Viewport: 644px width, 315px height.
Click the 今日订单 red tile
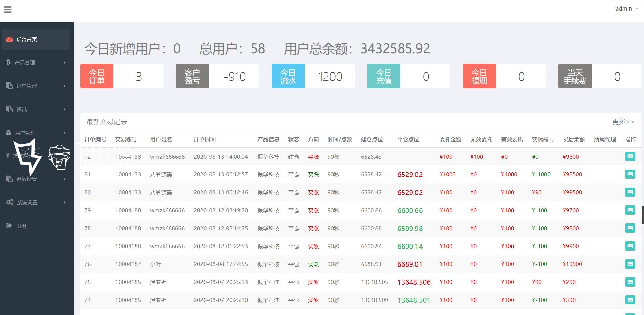pos(97,76)
